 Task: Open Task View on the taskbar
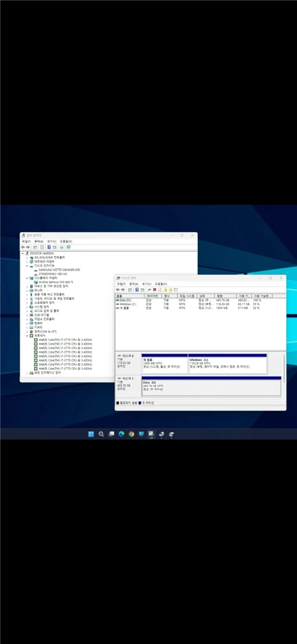pos(111,434)
